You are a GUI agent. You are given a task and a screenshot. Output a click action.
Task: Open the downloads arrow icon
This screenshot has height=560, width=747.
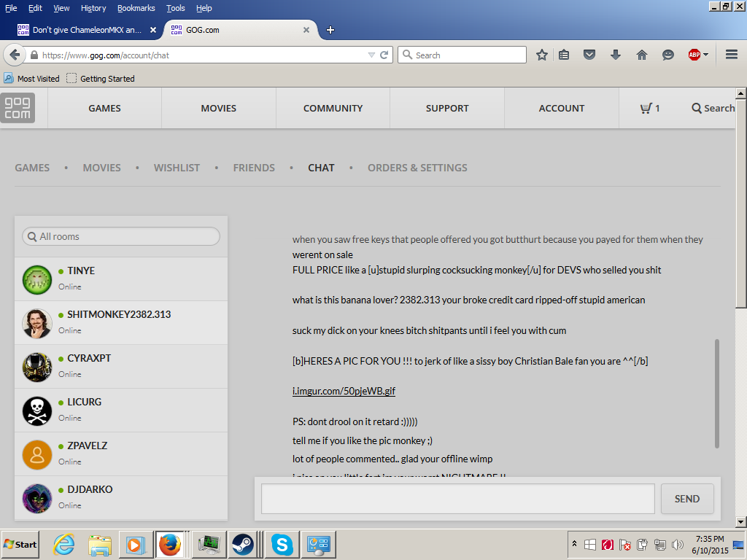616,55
